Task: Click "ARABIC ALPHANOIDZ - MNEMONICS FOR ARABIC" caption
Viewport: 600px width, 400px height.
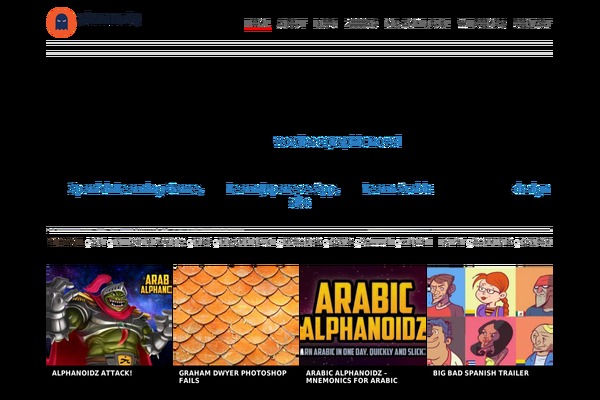Action: click(x=351, y=377)
